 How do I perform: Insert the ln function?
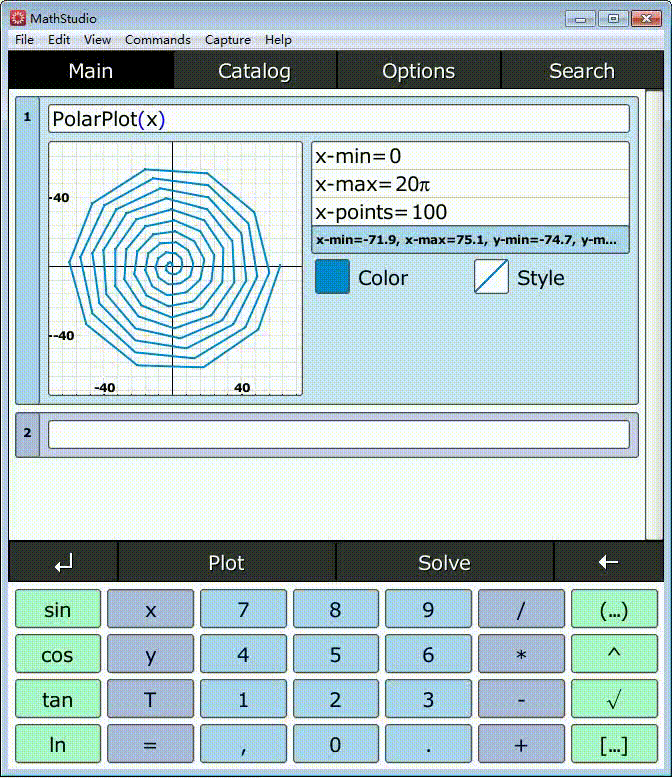click(58, 744)
